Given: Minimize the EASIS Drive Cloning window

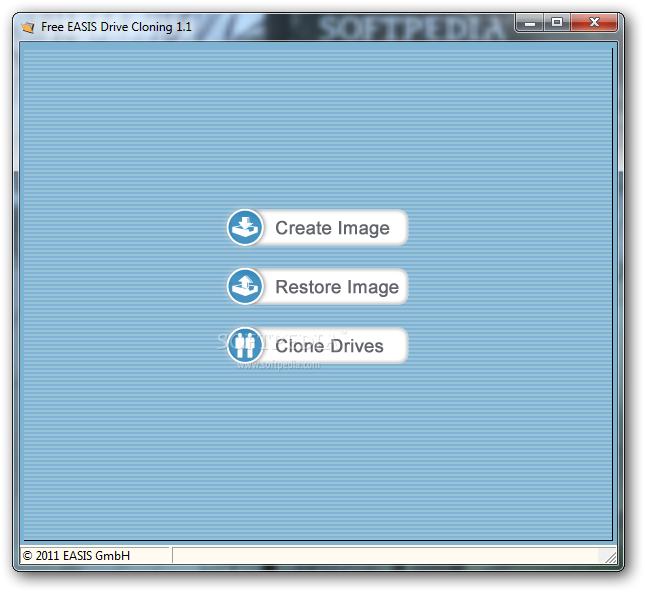Looking at the screenshot, I should pos(530,22).
